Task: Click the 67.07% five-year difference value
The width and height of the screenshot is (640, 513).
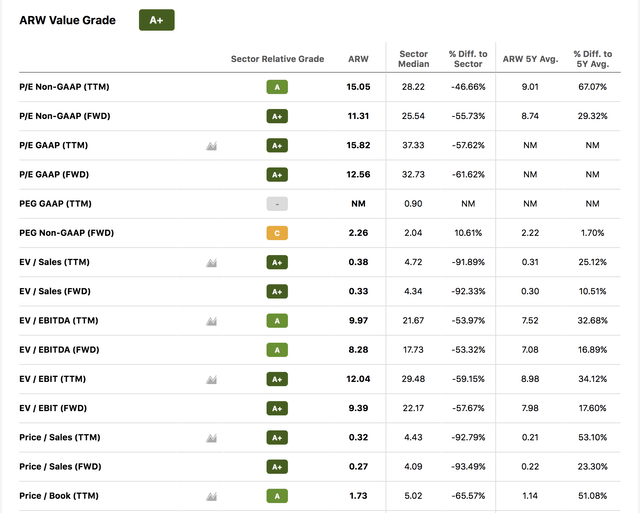Action: pos(592,87)
